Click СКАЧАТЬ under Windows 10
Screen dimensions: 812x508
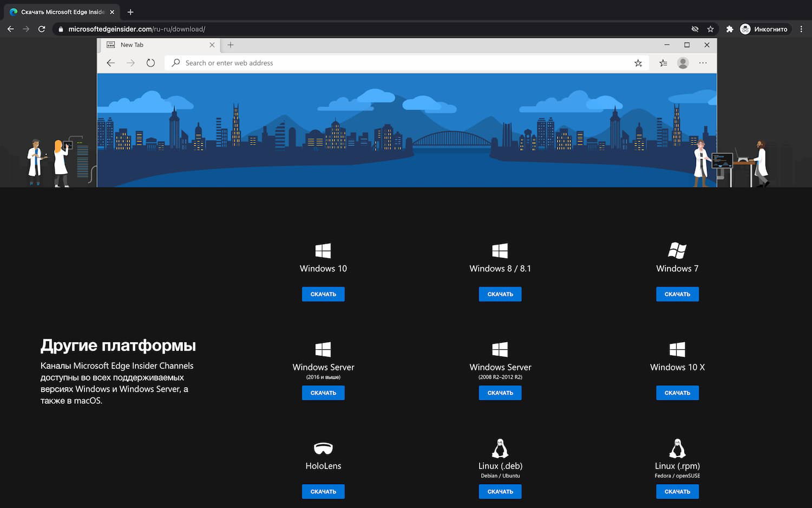tap(323, 294)
